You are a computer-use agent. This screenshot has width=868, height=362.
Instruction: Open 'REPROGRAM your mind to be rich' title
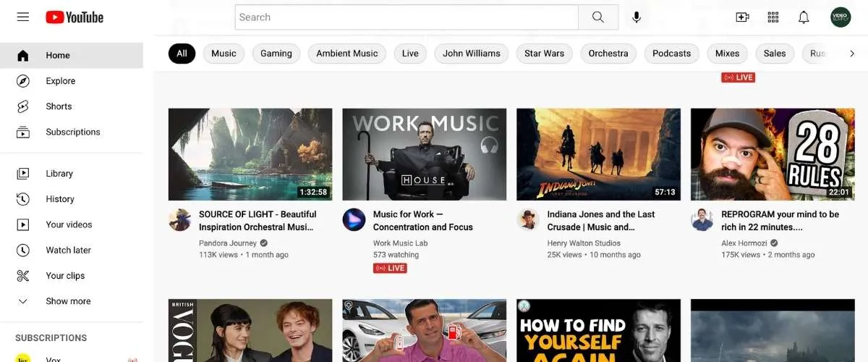click(x=780, y=221)
